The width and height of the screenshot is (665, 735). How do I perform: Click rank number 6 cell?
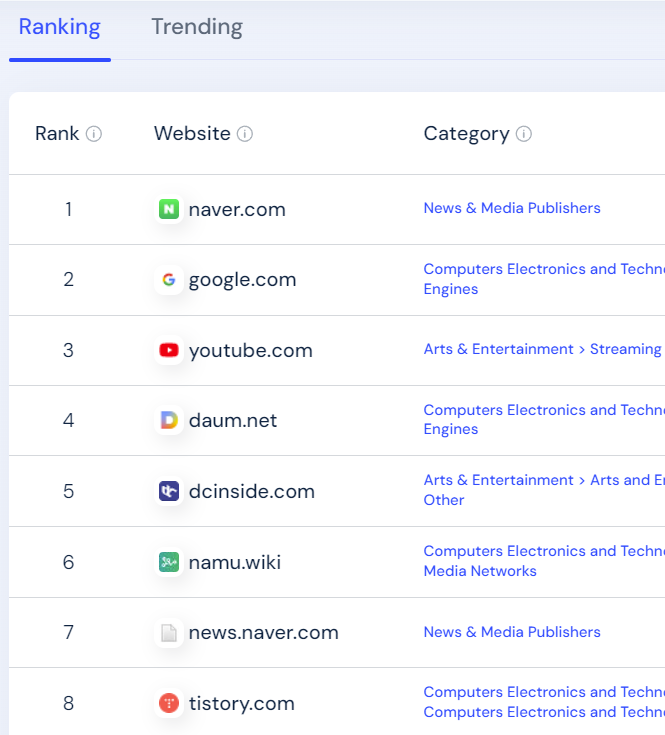coord(68,562)
